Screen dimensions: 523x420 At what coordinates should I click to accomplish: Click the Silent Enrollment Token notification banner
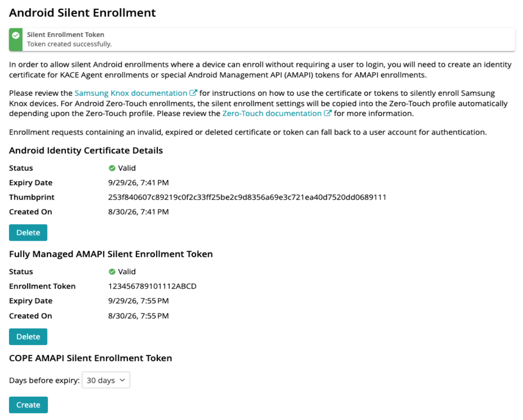click(x=262, y=39)
